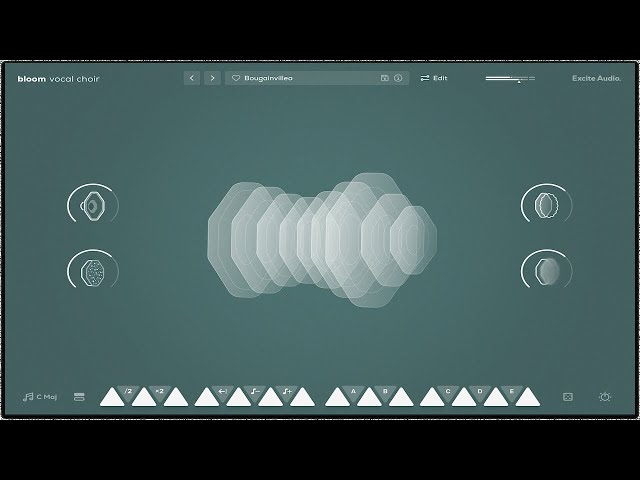The height and width of the screenshot is (480, 640).
Task: Go to the next preset
Action: [212, 78]
